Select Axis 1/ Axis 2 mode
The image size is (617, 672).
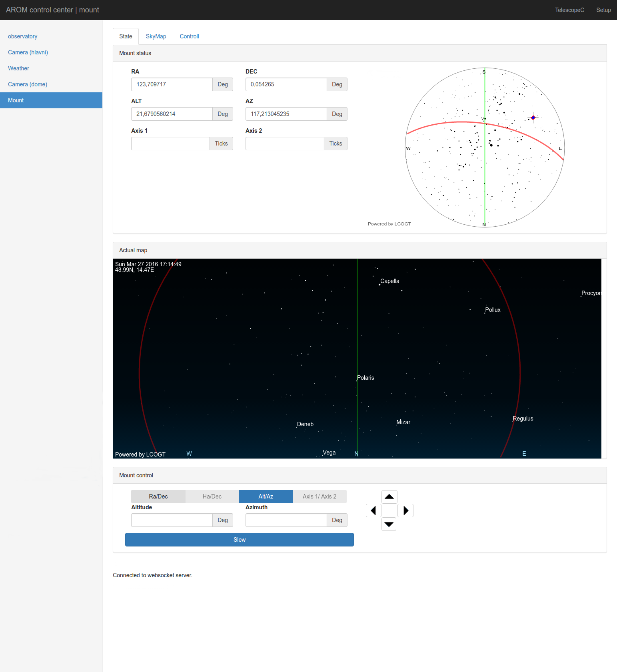point(319,497)
